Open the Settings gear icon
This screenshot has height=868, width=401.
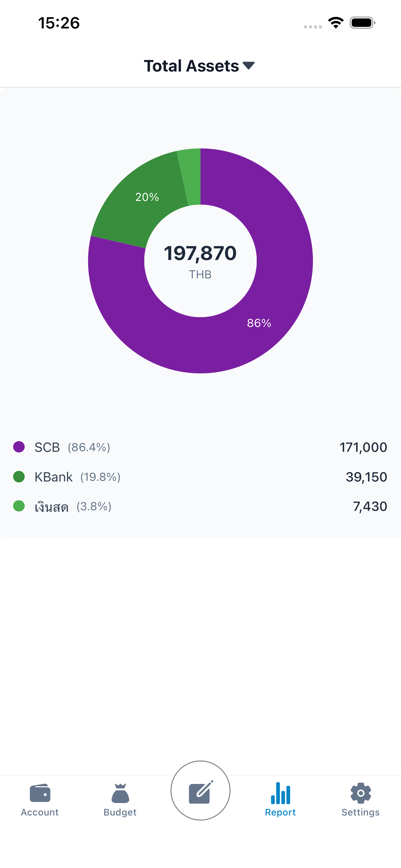[x=361, y=793]
